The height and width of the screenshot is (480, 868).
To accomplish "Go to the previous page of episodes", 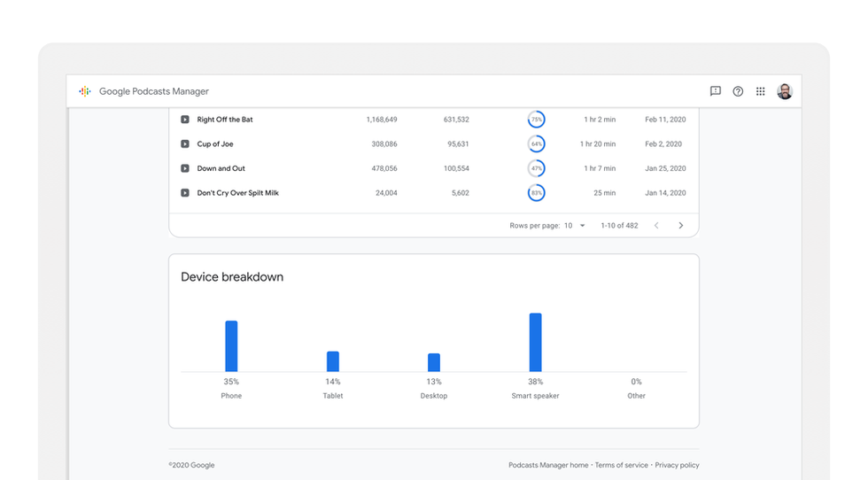I will click(656, 226).
